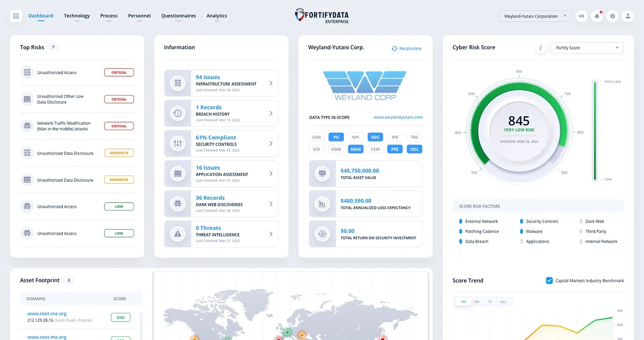Viewport: 644px width, 340px height.
Task: Toggle the NPI data type chip
Action: [x=356, y=137]
